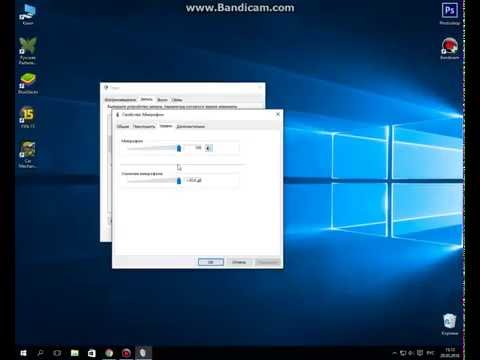
Task: Open the This PC desktop icon
Action: pos(28,15)
